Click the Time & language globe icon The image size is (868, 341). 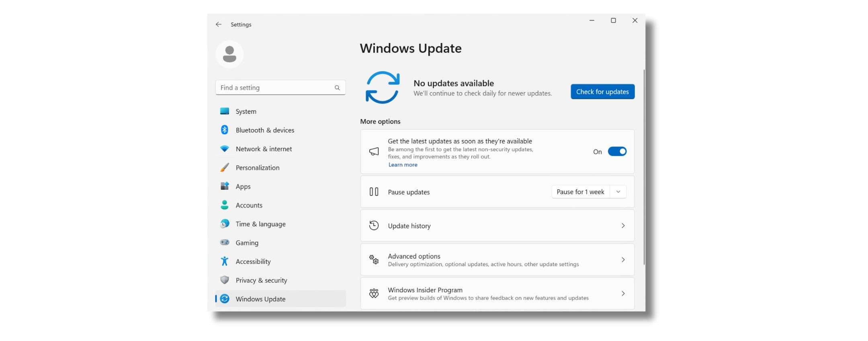pos(225,224)
